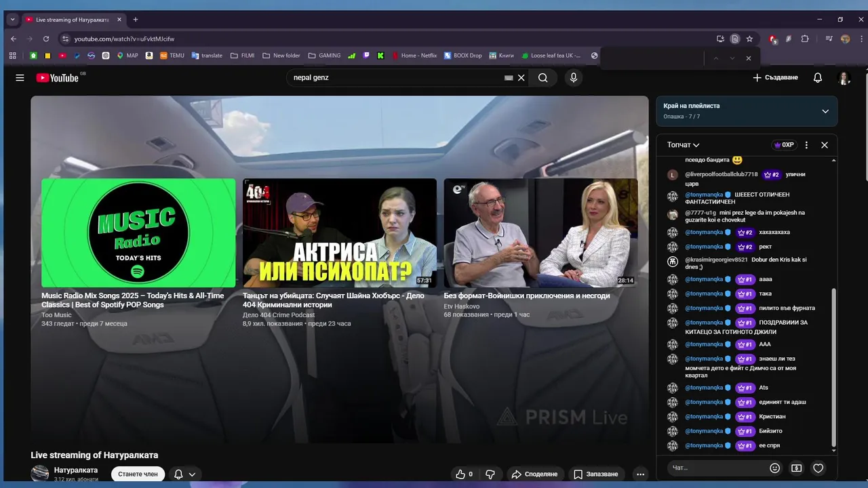Viewport: 868px width, 488px height.
Task: Click the YouTube search input field
Action: tap(397, 78)
